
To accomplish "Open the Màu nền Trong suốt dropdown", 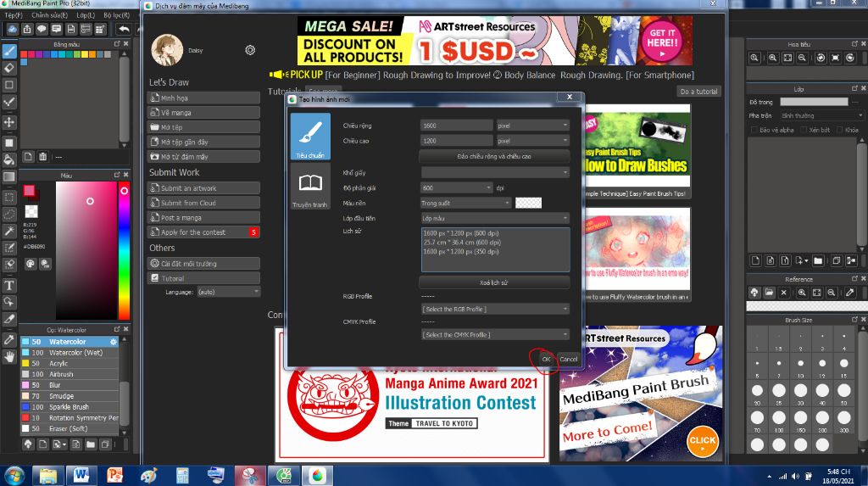I will tap(465, 203).
